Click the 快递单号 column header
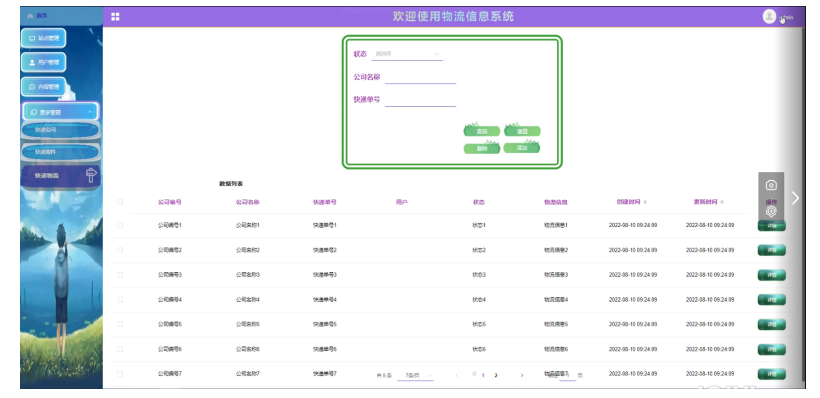 click(x=325, y=202)
